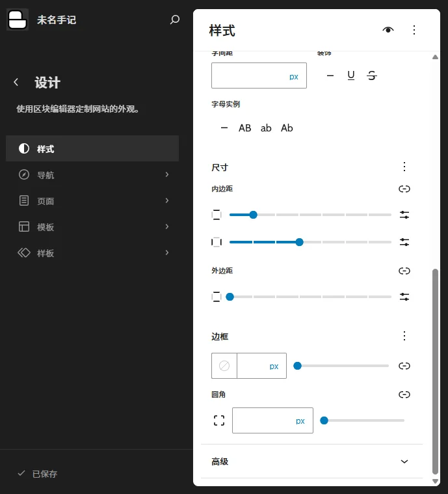Select 模板 in the design menu
This screenshot has width=448, height=494.
[92, 227]
